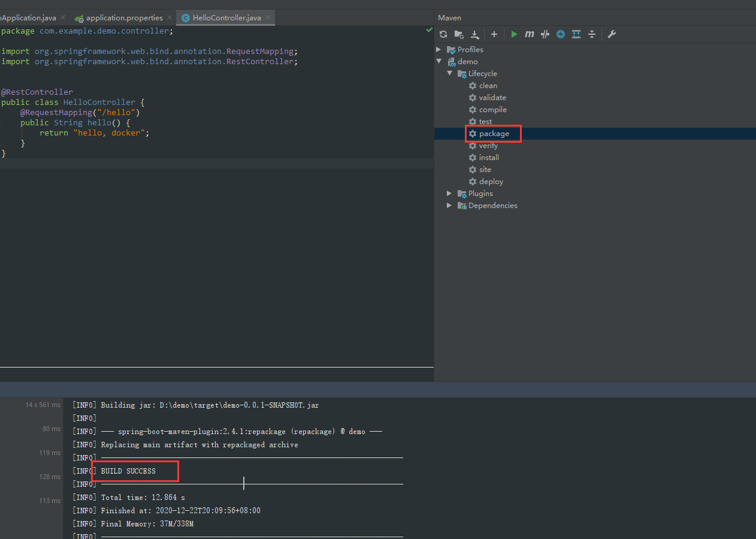
Task: Expand the Profiles node
Action: pos(439,49)
